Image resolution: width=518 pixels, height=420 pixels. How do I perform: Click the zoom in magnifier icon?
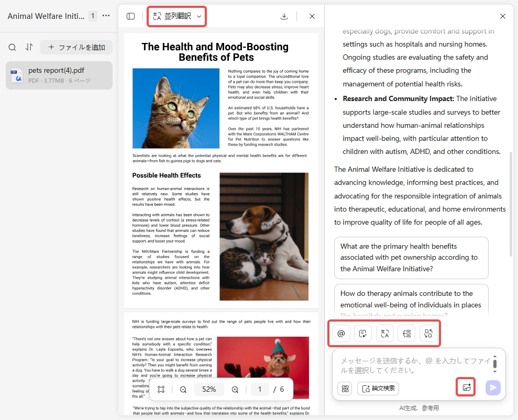[x=235, y=389]
